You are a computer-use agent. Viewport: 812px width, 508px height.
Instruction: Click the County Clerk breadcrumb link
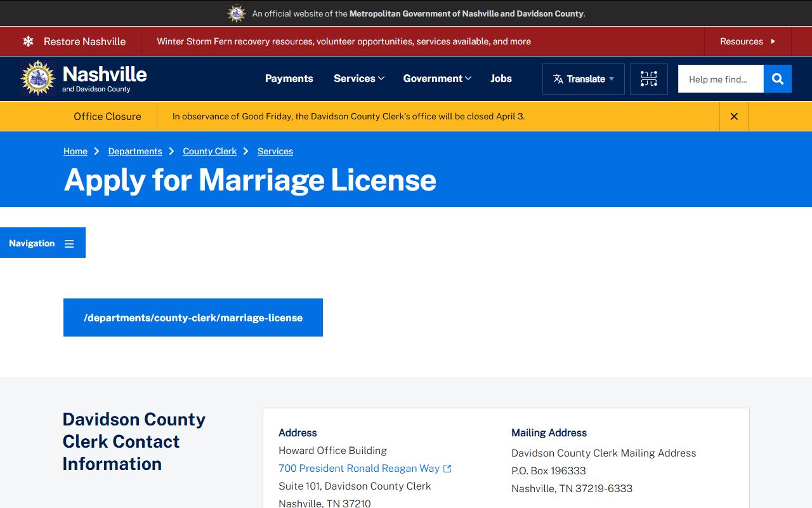[210, 151]
